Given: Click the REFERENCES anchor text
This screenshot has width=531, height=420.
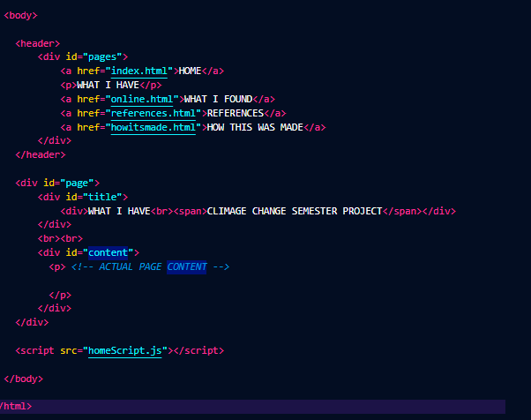Looking at the screenshot, I should coord(235,113).
